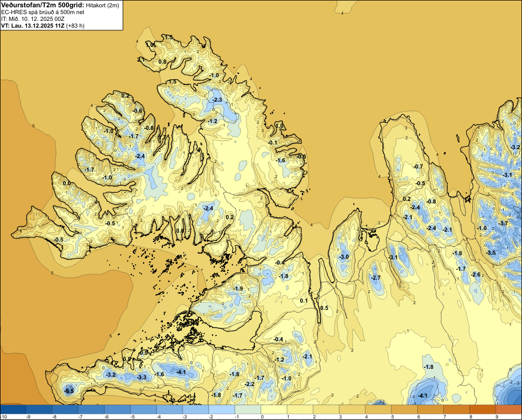This screenshot has width=522, height=420.
Task: Click the legend swatch between 8 and 9
Action: [483, 409]
